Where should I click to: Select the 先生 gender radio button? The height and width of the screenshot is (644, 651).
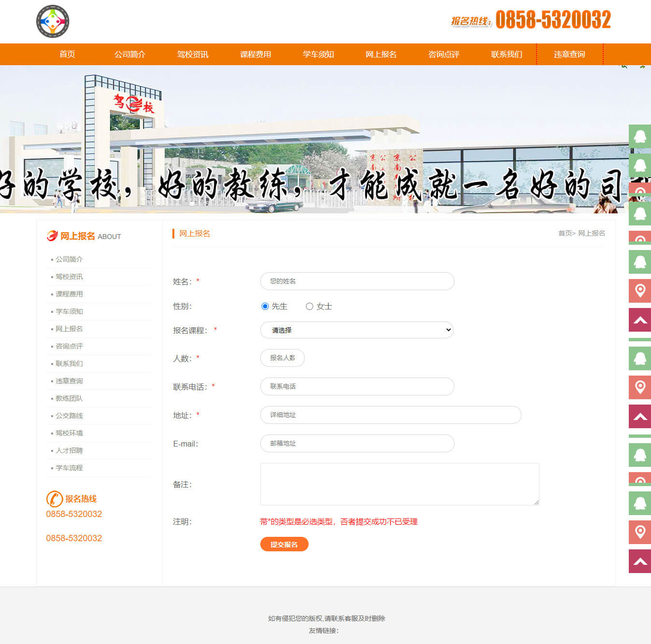(x=265, y=307)
